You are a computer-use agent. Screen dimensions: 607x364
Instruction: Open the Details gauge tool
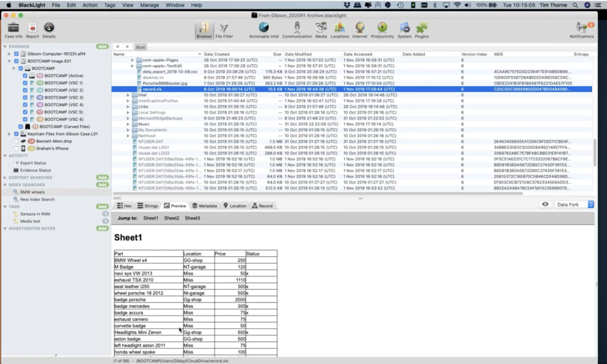pyautogui.click(x=49, y=30)
